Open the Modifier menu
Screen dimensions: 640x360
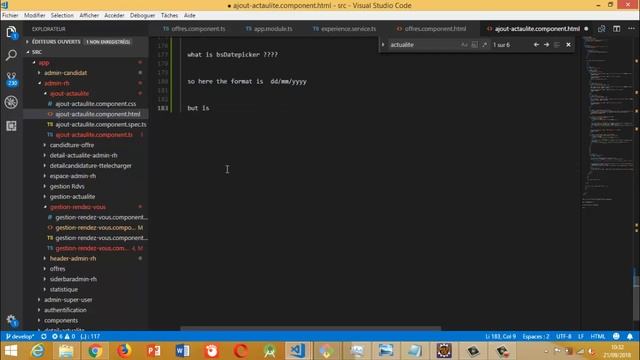(x=35, y=15)
